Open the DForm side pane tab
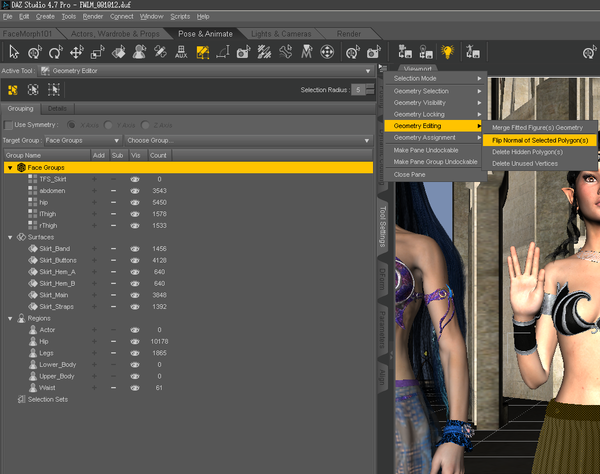The width and height of the screenshot is (600, 474). pyautogui.click(x=382, y=280)
